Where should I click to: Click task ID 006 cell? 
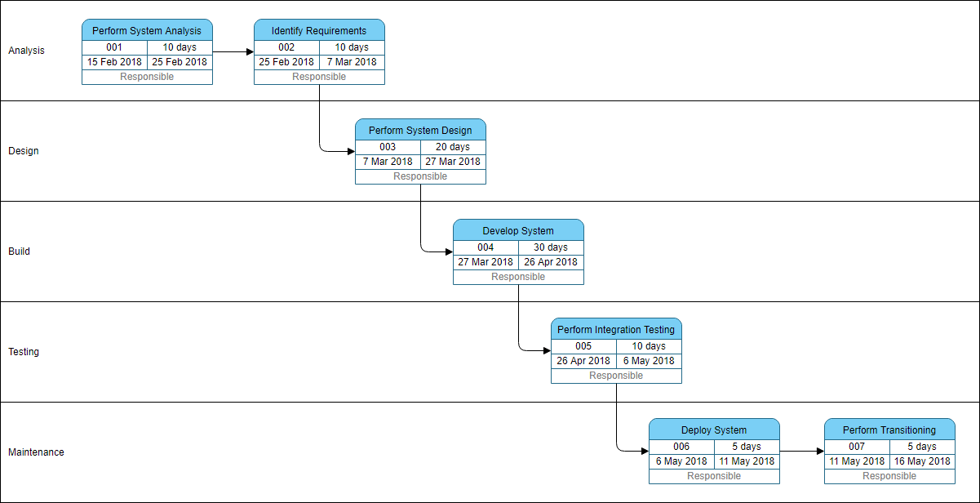point(681,447)
